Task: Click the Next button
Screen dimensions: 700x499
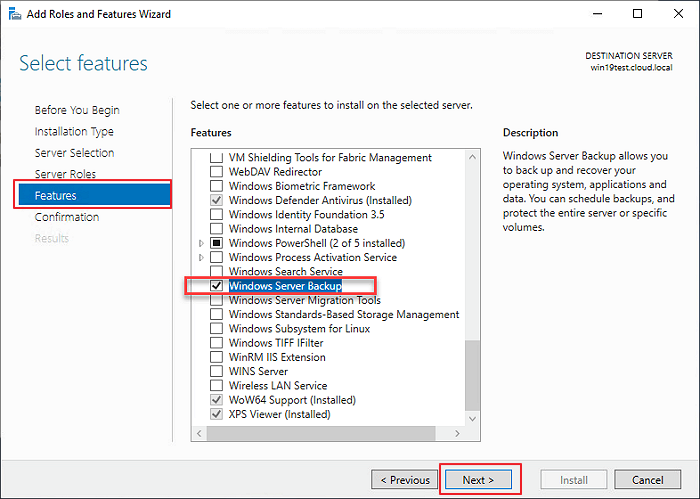Action: [478, 480]
